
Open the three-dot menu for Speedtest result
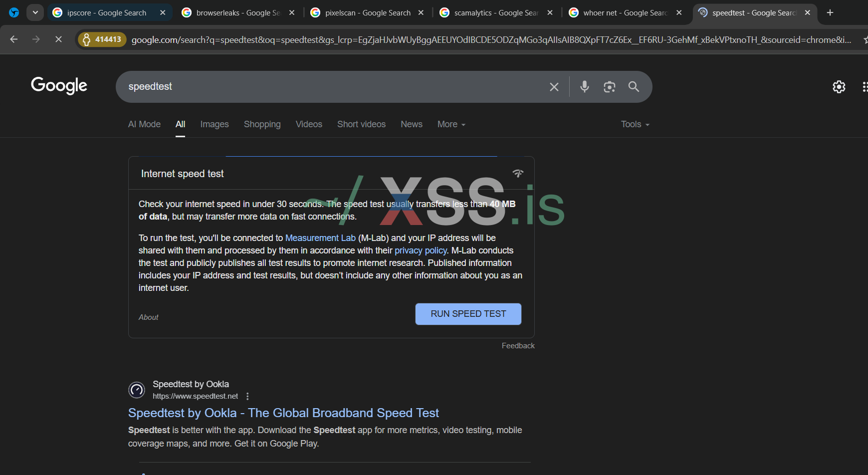point(247,396)
